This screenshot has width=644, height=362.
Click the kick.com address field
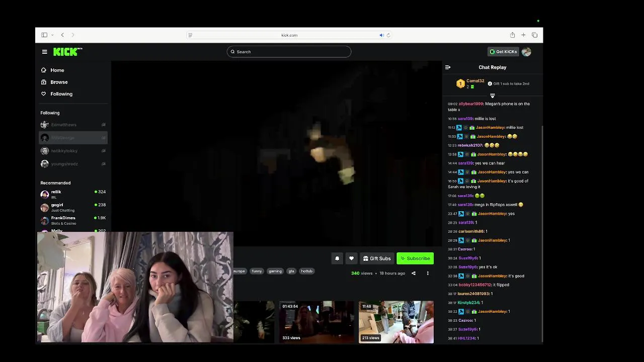click(289, 35)
